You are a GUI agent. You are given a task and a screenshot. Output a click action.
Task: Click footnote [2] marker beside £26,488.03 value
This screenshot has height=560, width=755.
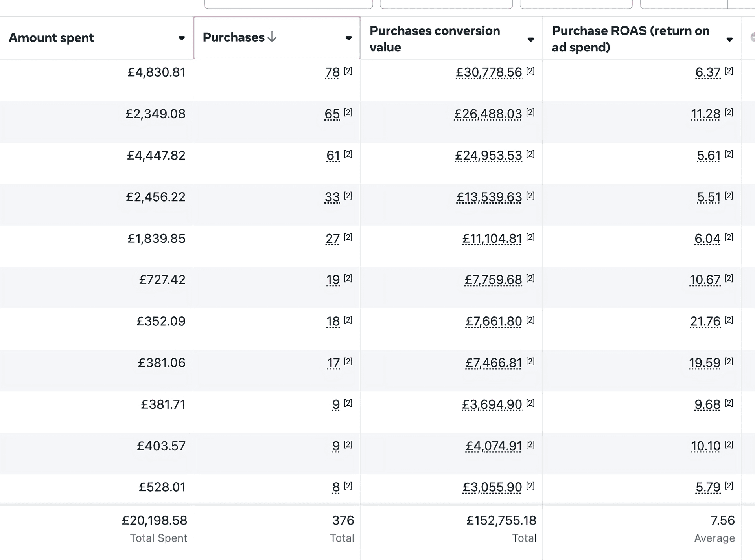(x=530, y=112)
